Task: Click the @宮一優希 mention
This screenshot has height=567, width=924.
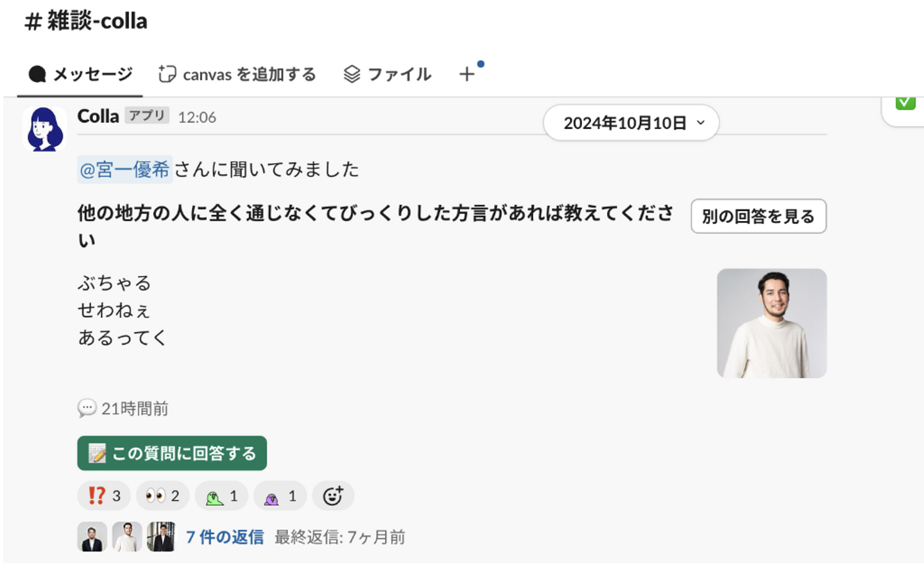Action: click(124, 170)
